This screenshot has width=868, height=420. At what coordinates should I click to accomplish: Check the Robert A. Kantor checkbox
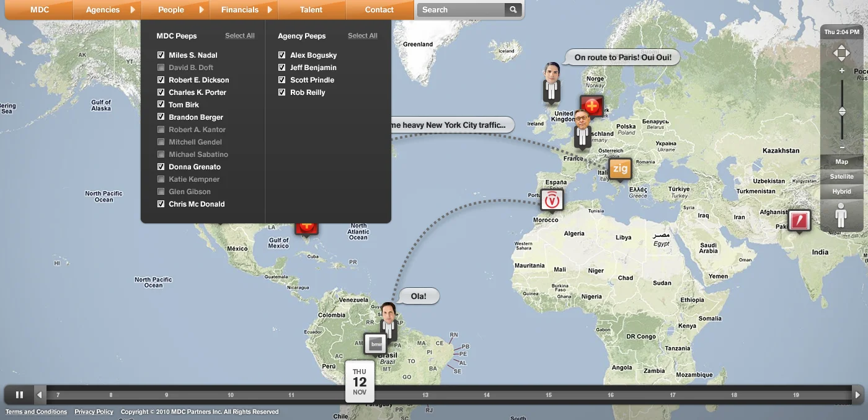pos(161,130)
